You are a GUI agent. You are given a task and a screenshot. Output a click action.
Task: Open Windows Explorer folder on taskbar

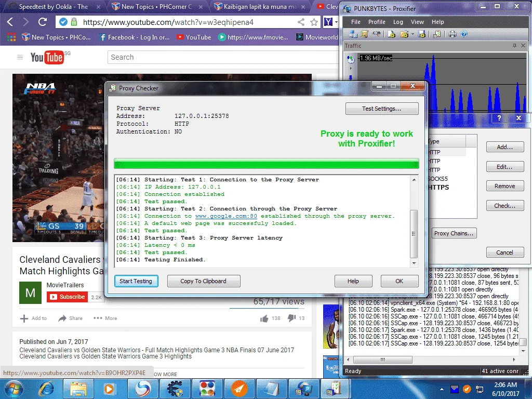point(78,389)
